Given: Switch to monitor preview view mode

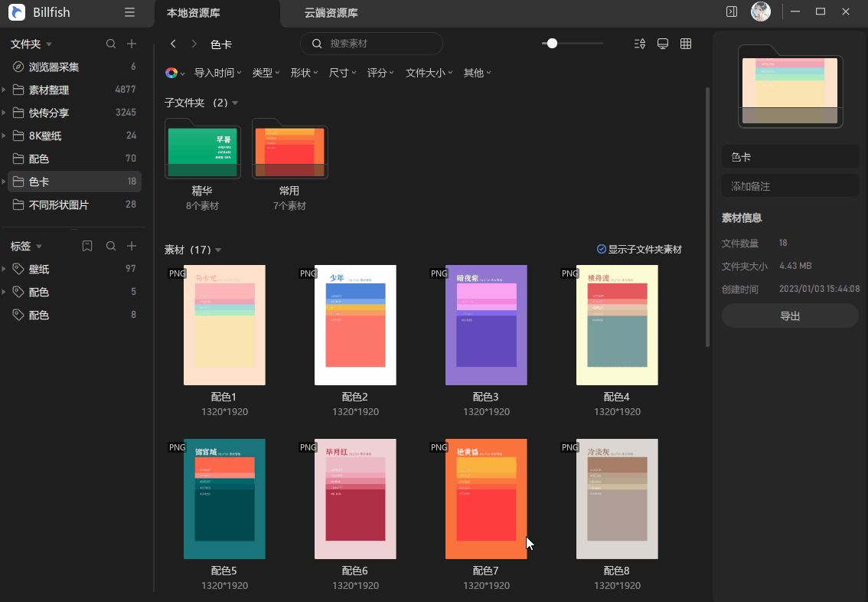Looking at the screenshot, I should [x=662, y=44].
